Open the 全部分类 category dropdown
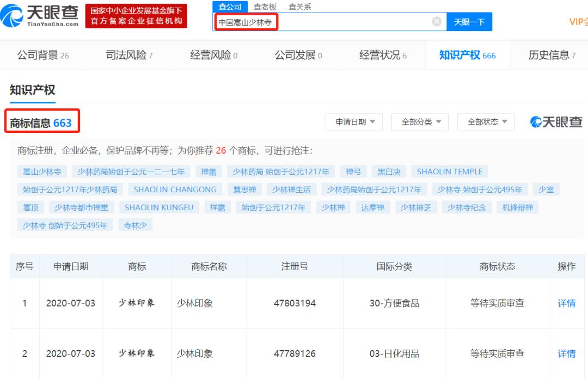 click(x=421, y=122)
